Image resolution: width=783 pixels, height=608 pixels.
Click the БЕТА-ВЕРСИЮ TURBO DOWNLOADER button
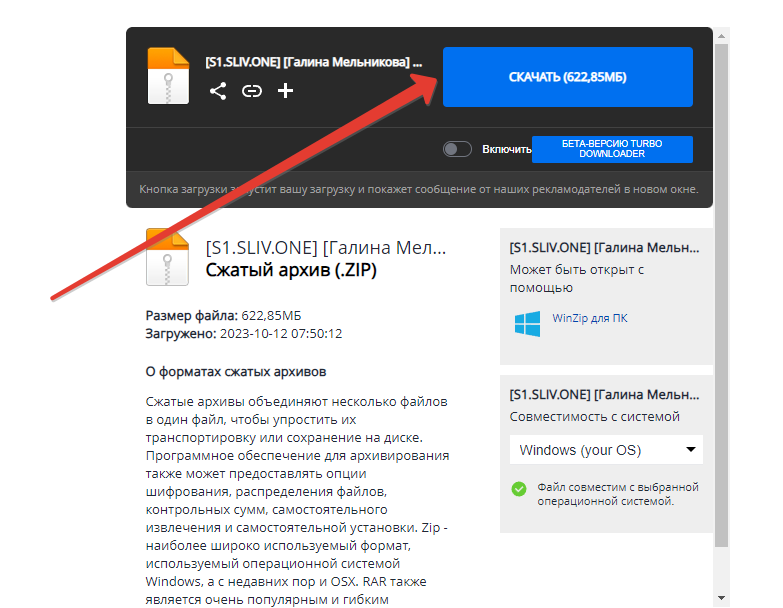click(x=612, y=149)
